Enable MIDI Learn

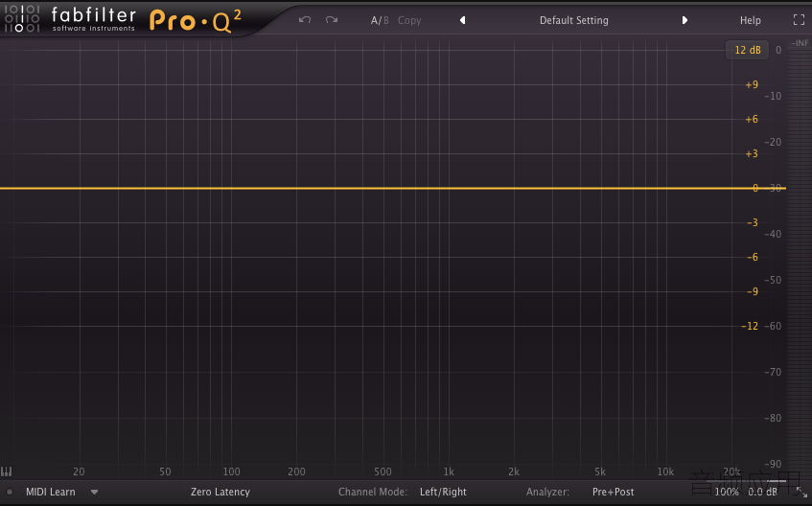point(50,492)
